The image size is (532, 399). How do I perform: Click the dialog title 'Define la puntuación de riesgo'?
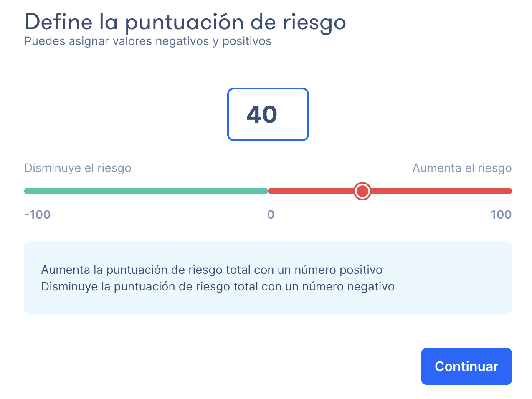click(186, 22)
